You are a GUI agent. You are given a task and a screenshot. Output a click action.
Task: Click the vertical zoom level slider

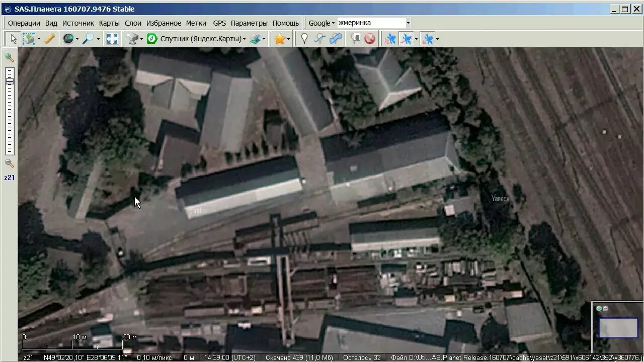(x=9, y=111)
